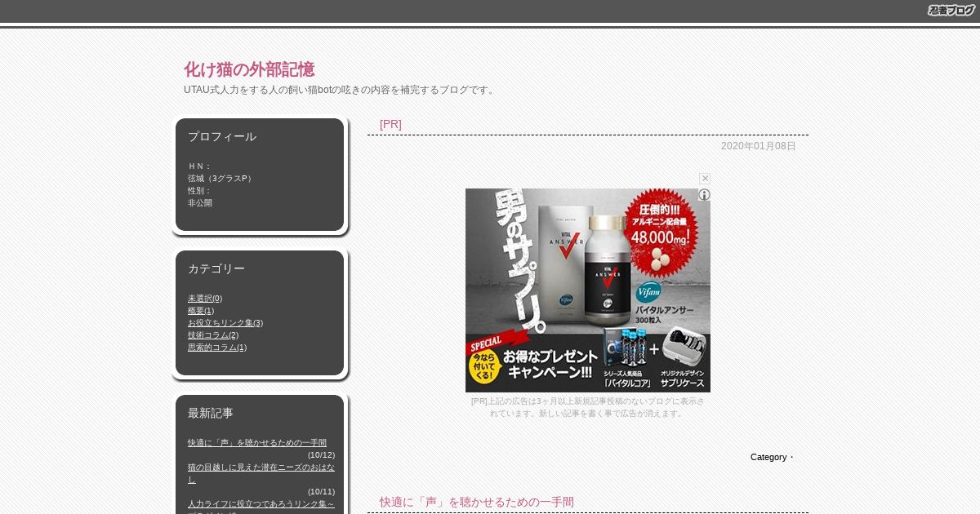Click the カテゴリー sidebar heading
Screen dimensions: 980x514
coord(216,268)
